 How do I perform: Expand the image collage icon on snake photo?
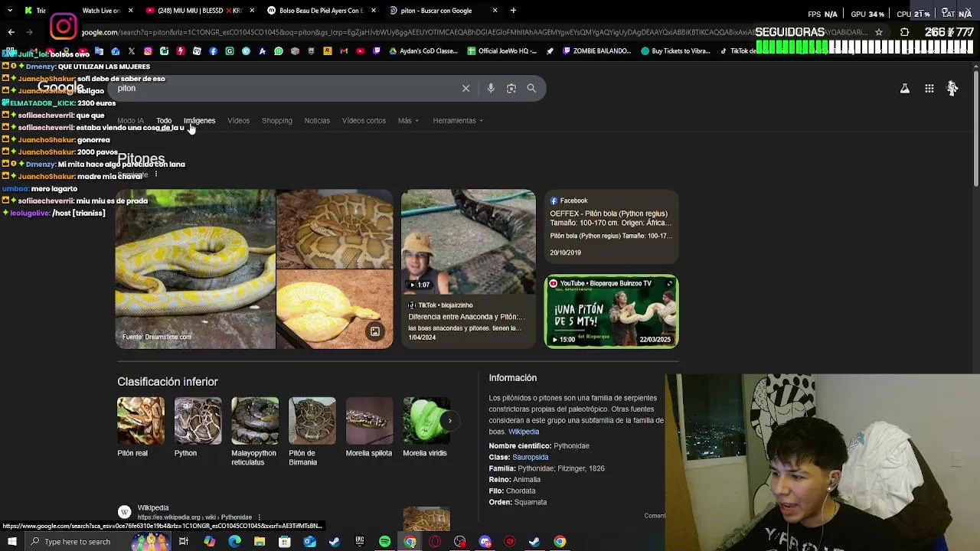[x=375, y=331]
